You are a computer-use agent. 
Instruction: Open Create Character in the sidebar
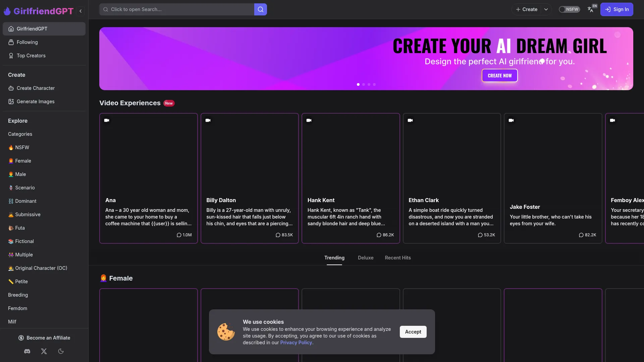44,88
